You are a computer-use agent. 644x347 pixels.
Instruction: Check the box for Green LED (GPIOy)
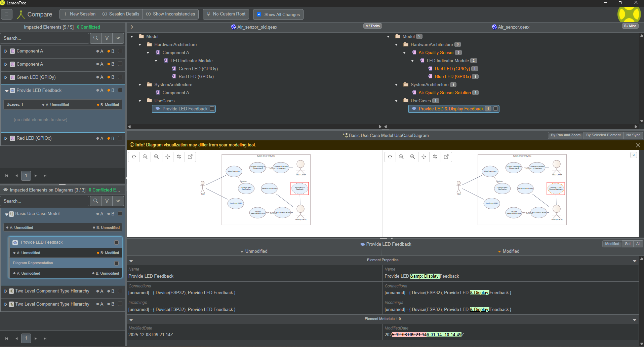[x=120, y=77]
